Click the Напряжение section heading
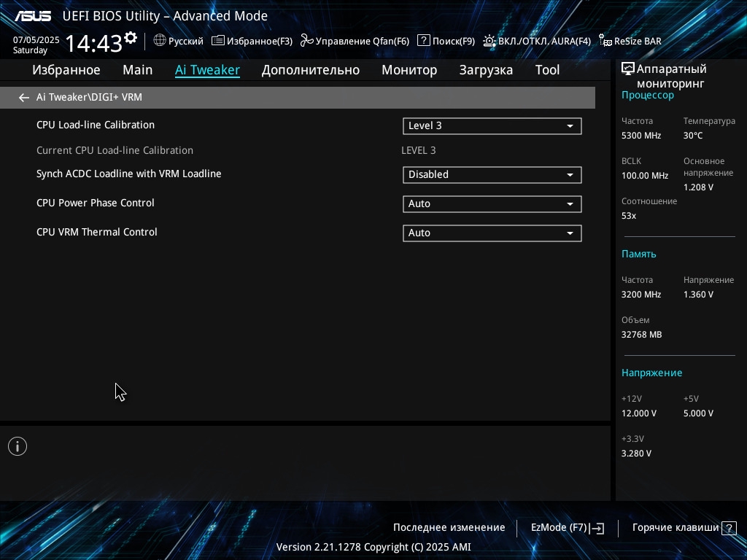This screenshot has width=747, height=560. 651,373
